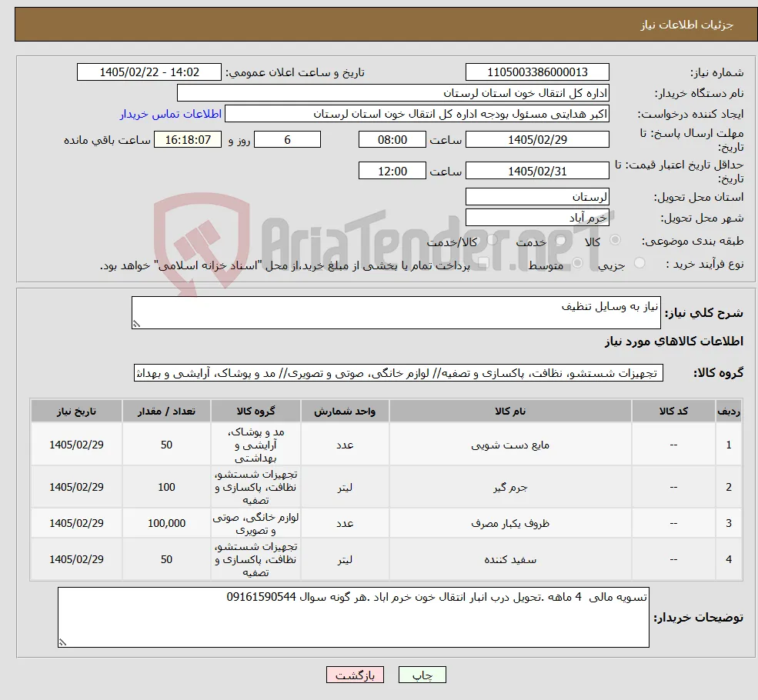Click the goods group field
Viewport: 758px width, 700px height.
tap(399, 373)
